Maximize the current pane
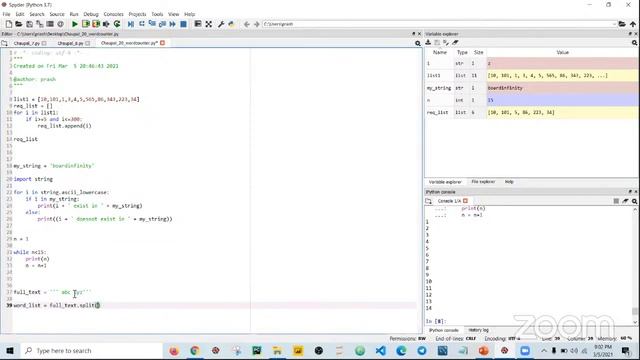Screen dimensions: 640x360 tap(209, 24)
